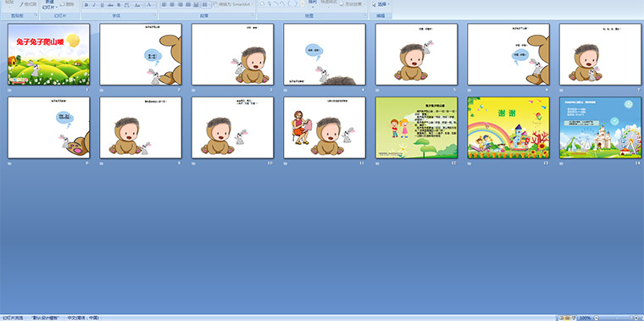The image size is (644, 321).
Task: Toggle Italic formatting
Action: 94,5
